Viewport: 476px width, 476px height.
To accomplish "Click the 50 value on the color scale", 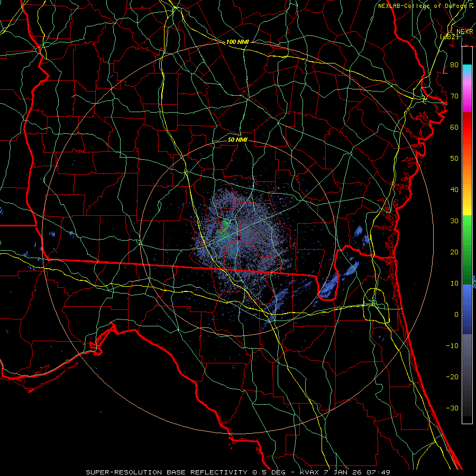I will tap(454, 159).
